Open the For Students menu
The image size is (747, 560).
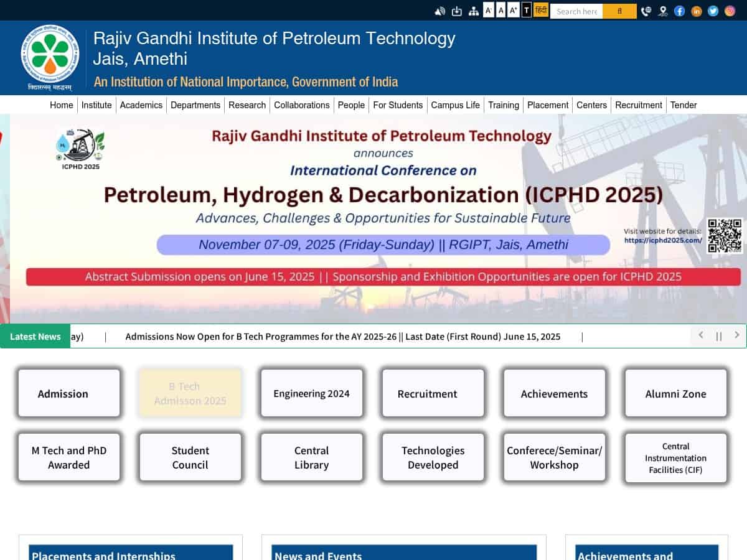[x=398, y=105]
